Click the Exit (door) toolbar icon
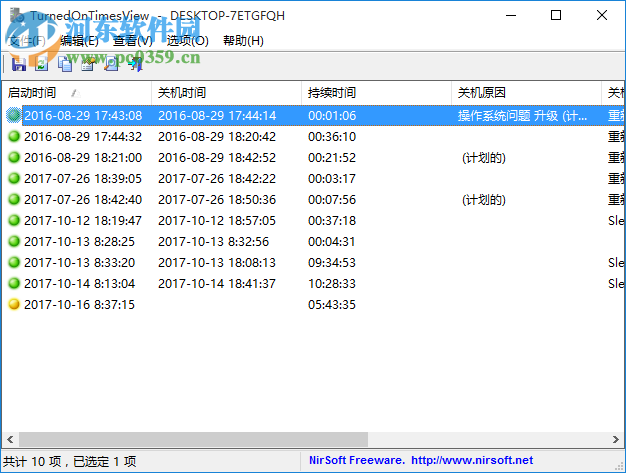The width and height of the screenshot is (626, 473). 136,64
